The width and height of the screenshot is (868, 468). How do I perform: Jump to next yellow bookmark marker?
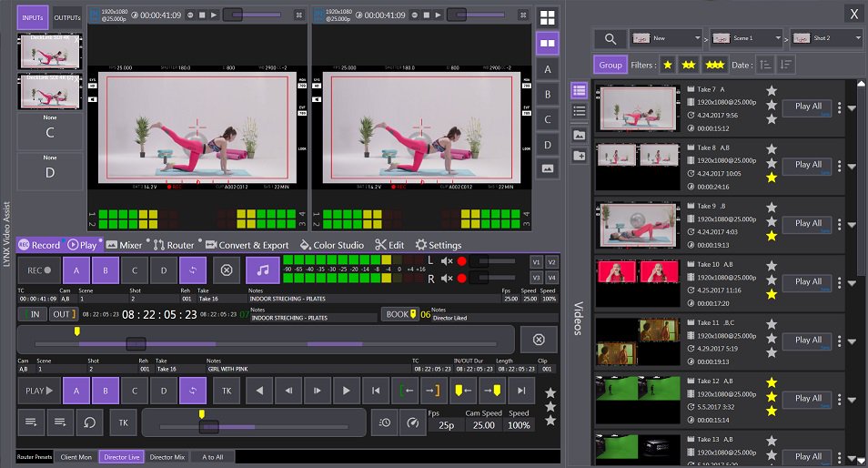coord(492,391)
